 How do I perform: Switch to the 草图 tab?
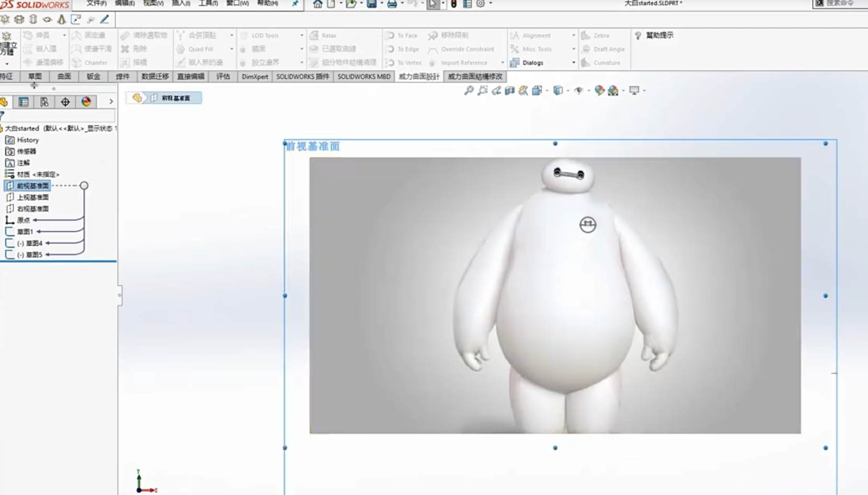pyautogui.click(x=35, y=76)
